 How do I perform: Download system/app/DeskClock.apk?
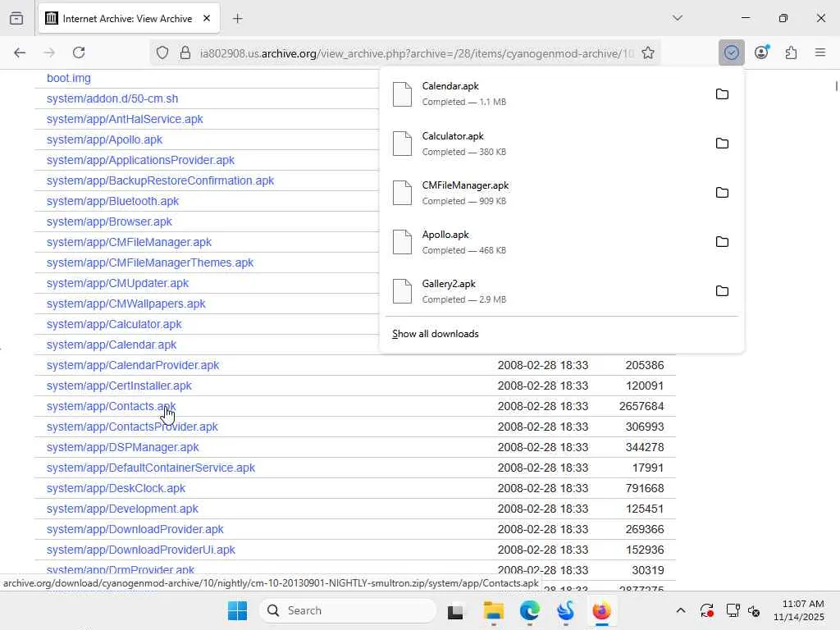(116, 489)
